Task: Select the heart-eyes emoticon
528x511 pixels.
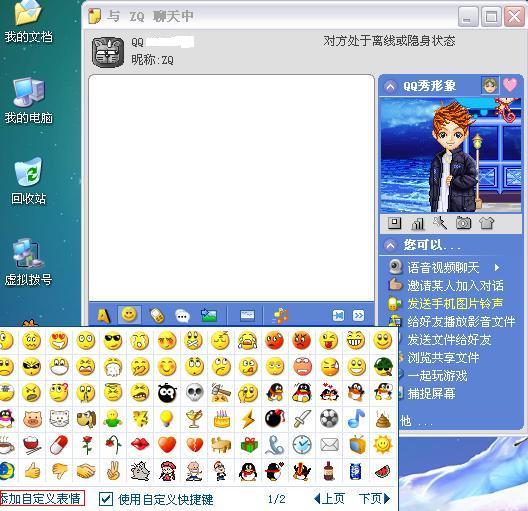Action: coord(58,341)
